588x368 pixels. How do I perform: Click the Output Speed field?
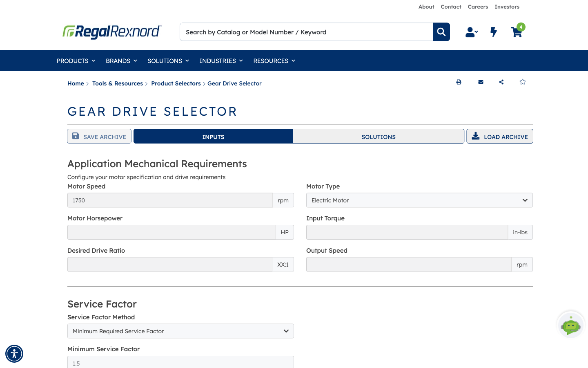pyautogui.click(x=409, y=265)
